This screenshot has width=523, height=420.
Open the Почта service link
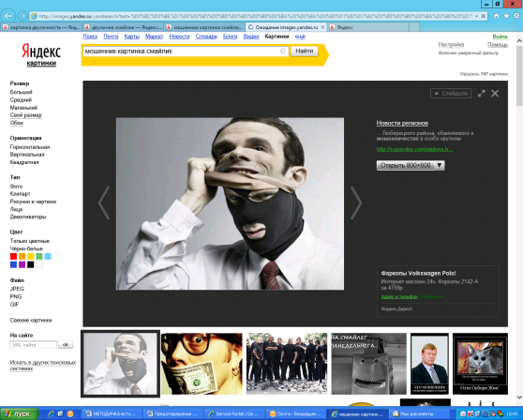[x=111, y=37]
